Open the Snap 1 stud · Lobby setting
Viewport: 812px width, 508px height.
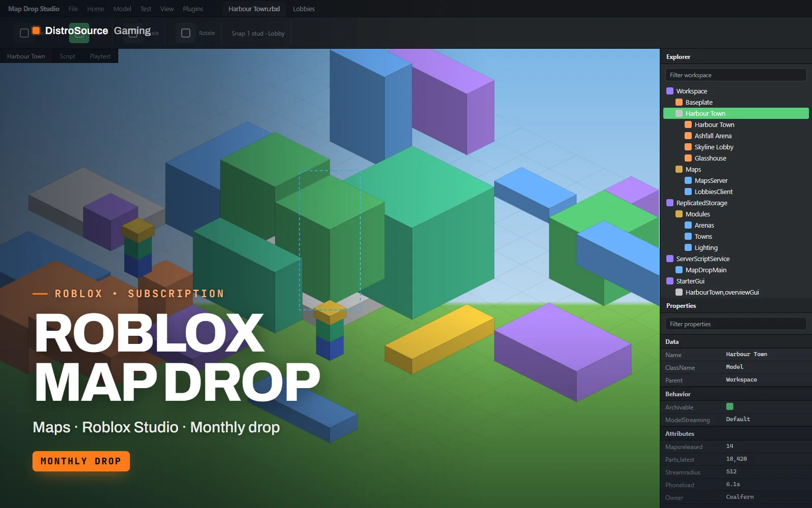(x=258, y=34)
